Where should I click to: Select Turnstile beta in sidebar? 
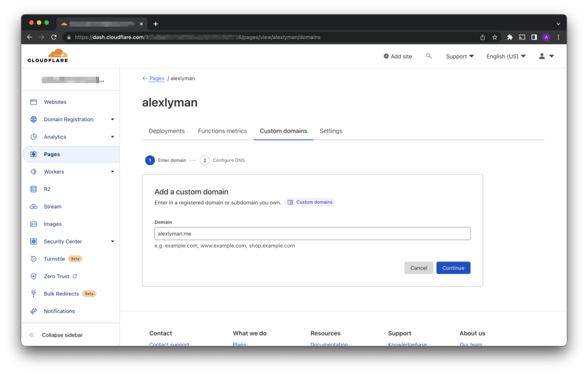point(55,259)
